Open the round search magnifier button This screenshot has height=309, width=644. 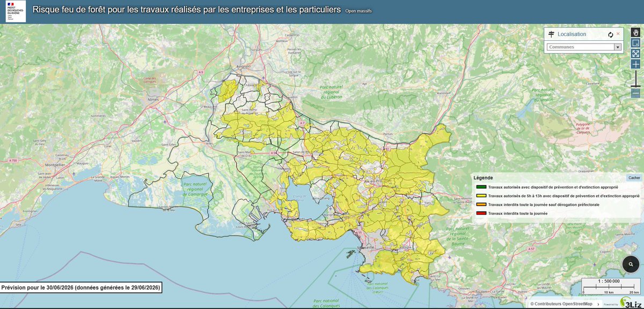tap(631, 264)
